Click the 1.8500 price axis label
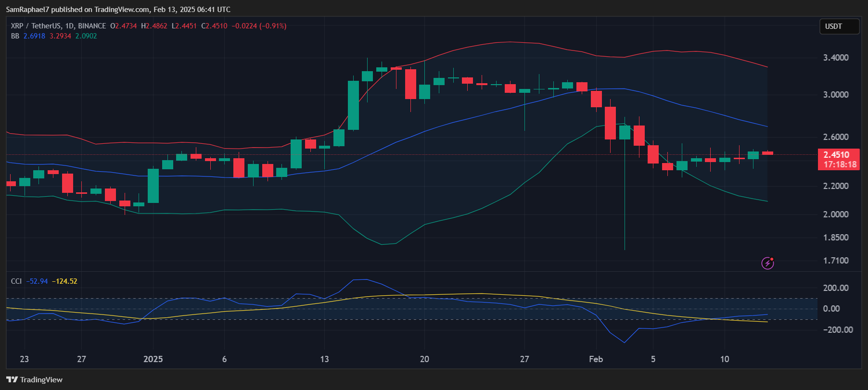The width and height of the screenshot is (868, 390). [836, 238]
